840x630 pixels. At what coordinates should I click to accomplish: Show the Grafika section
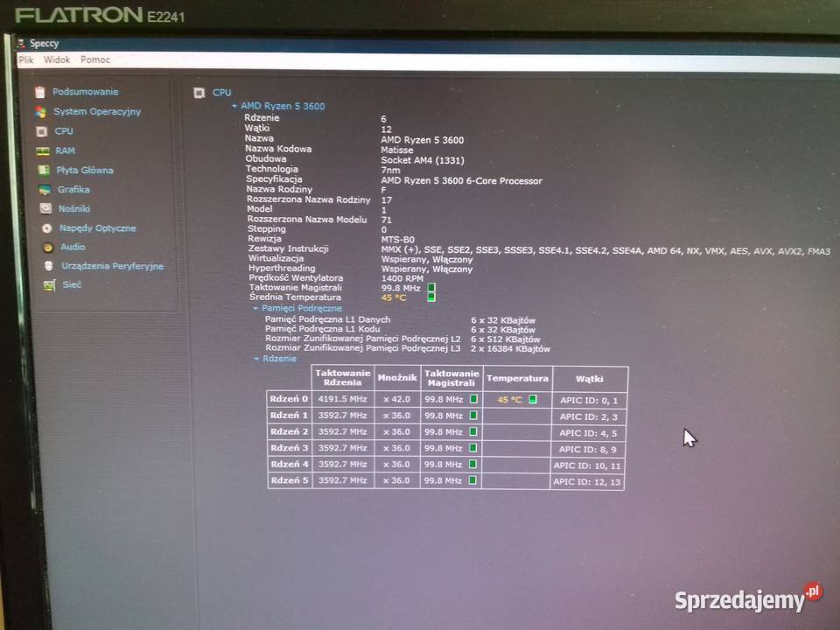pyautogui.click(x=73, y=190)
